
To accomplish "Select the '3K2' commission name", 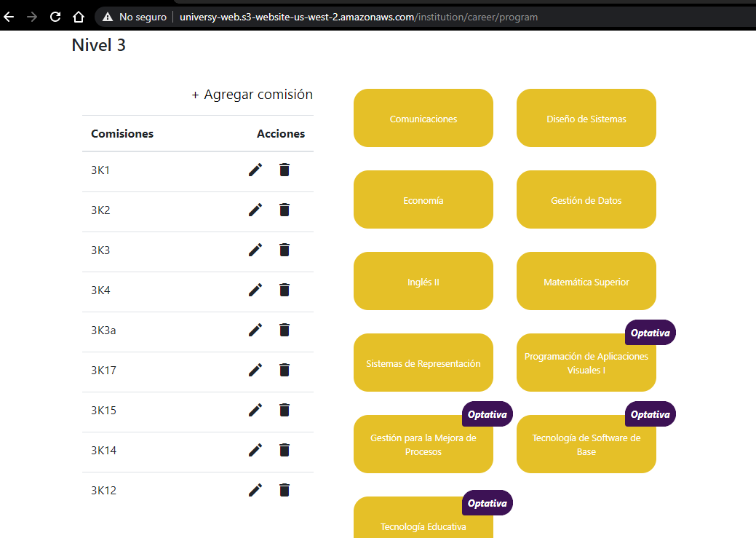I will tap(100, 210).
